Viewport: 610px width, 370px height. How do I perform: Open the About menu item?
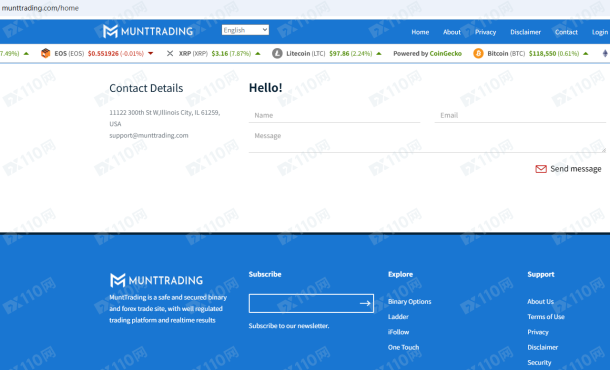[452, 32]
